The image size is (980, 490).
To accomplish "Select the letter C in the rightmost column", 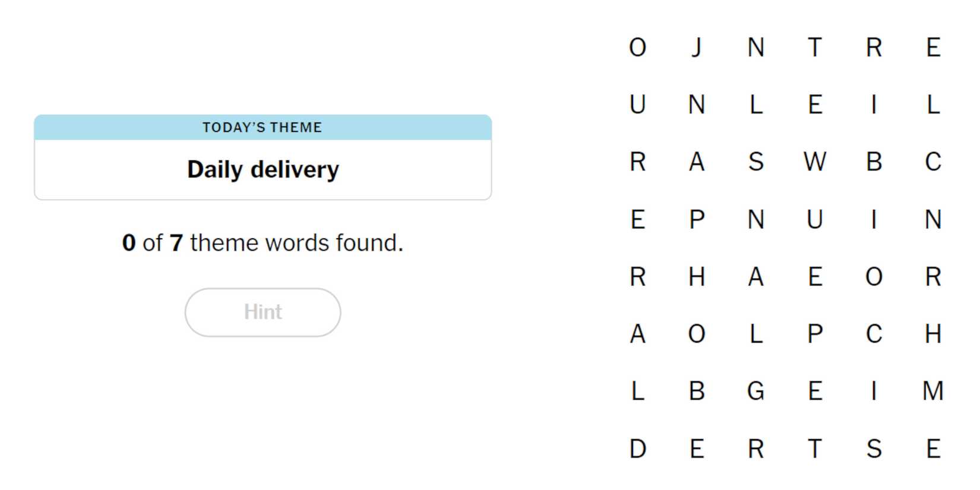I will 932,162.
